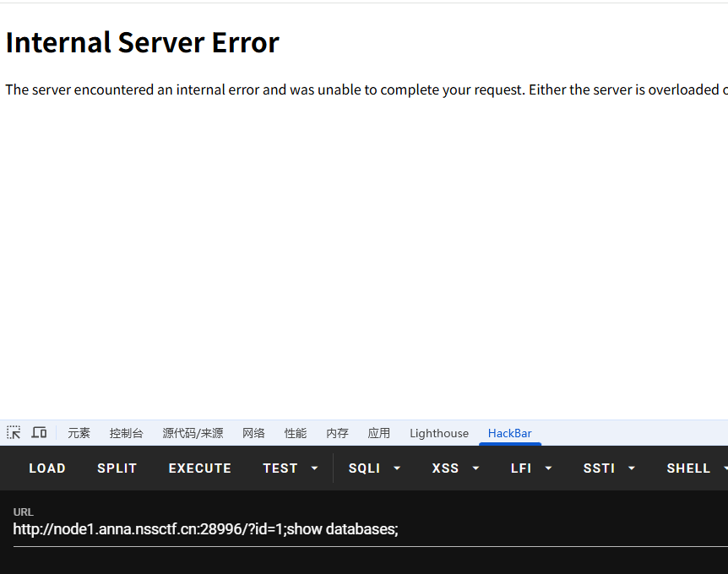Activate the inspect element picker icon

click(x=14, y=432)
